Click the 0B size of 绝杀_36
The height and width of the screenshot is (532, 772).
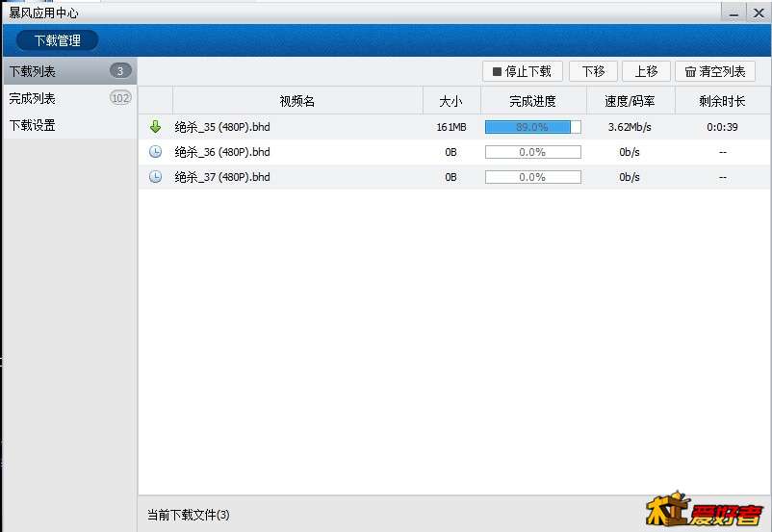(451, 152)
